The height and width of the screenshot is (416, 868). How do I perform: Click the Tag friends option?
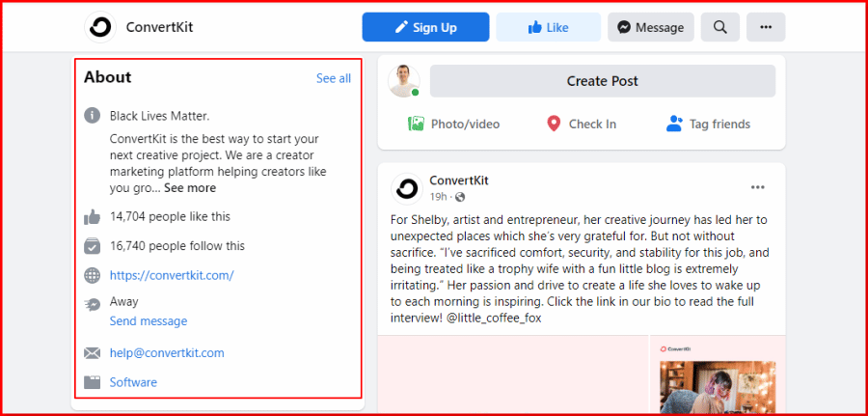click(x=708, y=125)
